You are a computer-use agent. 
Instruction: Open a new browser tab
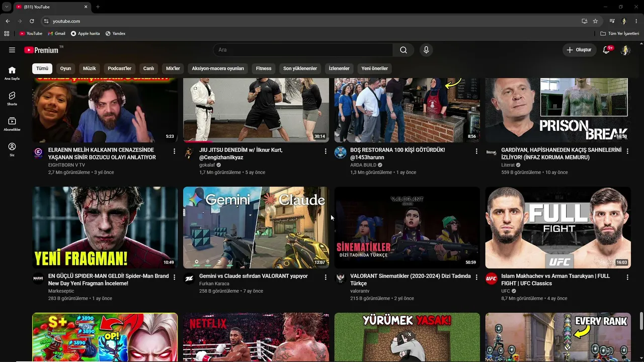98,7
